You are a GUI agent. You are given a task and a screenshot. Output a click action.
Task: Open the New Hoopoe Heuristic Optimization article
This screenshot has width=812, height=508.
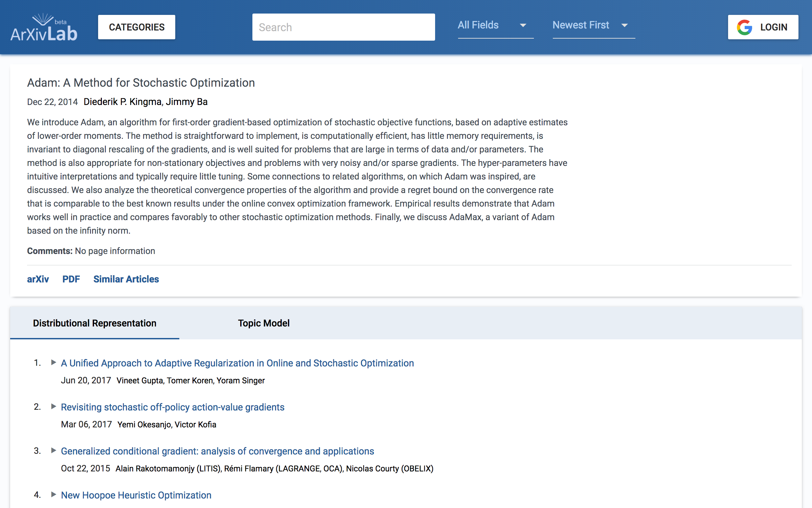pyautogui.click(x=136, y=495)
